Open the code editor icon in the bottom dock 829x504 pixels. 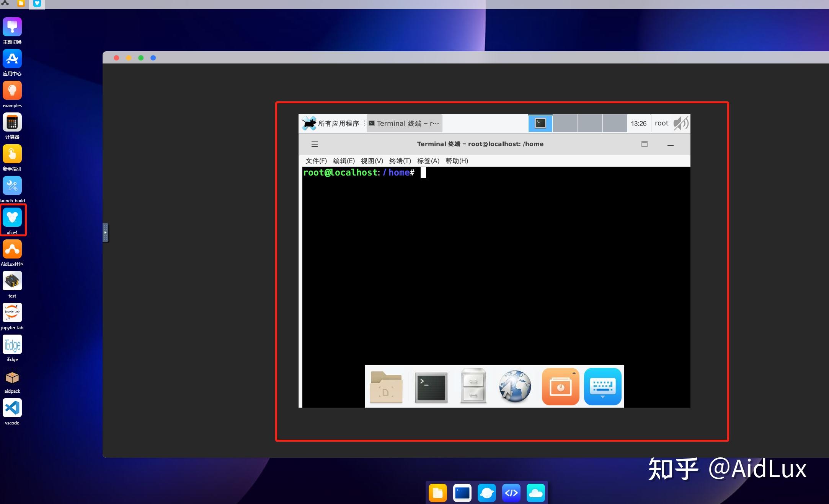click(x=512, y=493)
